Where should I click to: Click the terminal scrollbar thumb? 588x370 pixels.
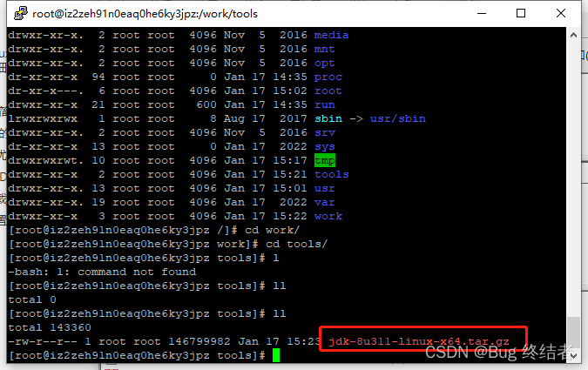point(573,333)
